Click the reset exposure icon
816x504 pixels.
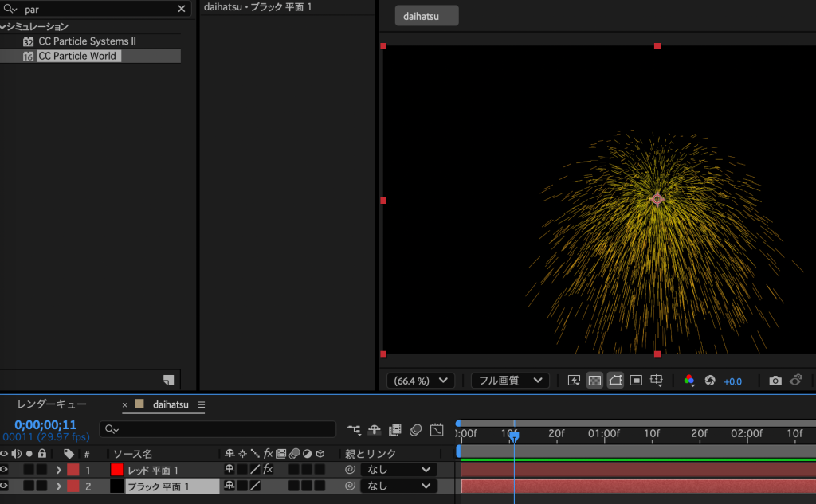[x=710, y=381]
